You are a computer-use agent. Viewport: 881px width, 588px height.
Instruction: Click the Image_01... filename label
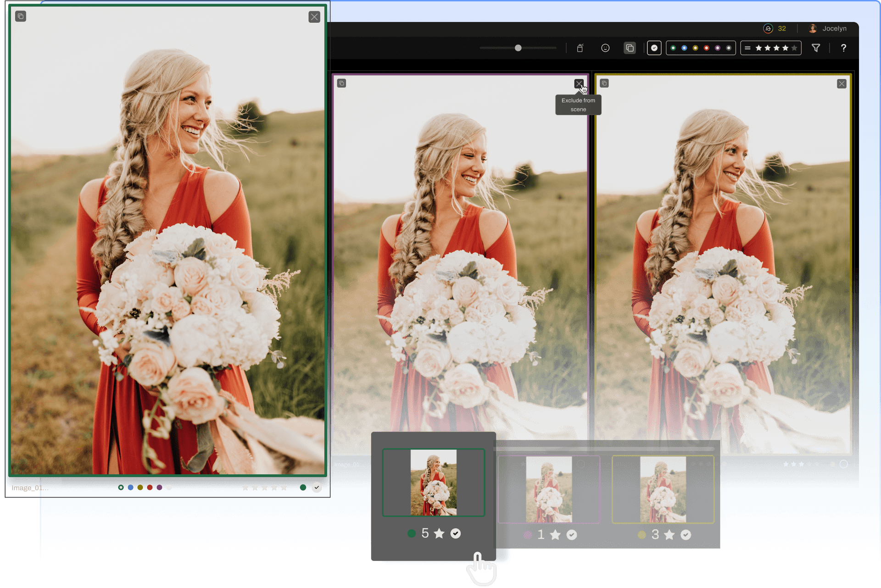[x=30, y=488]
